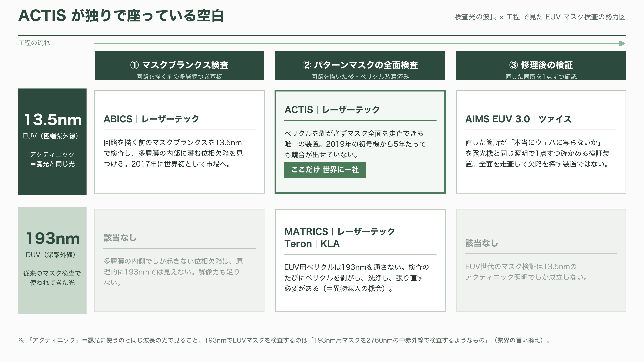Click '従来のマスク検査で使われてきた光' text
The height and width of the screenshot is (362, 644).
pyautogui.click(x=52, y=278)
